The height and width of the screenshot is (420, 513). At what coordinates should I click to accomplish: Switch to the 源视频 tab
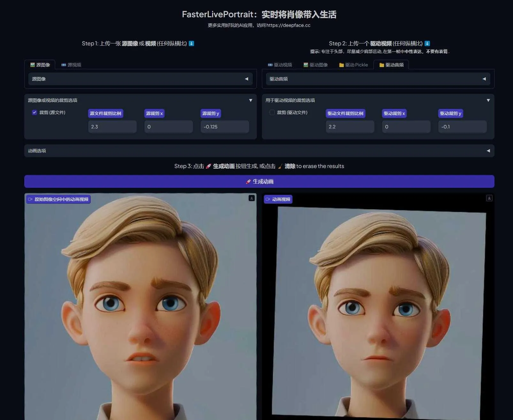pyautogui.click(x=71, y=65)
